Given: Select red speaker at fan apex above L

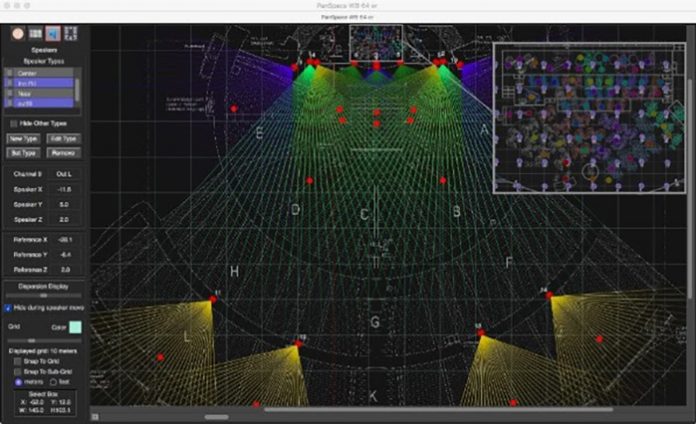Looking at the screenshot, I should click(x=214, y=300).
